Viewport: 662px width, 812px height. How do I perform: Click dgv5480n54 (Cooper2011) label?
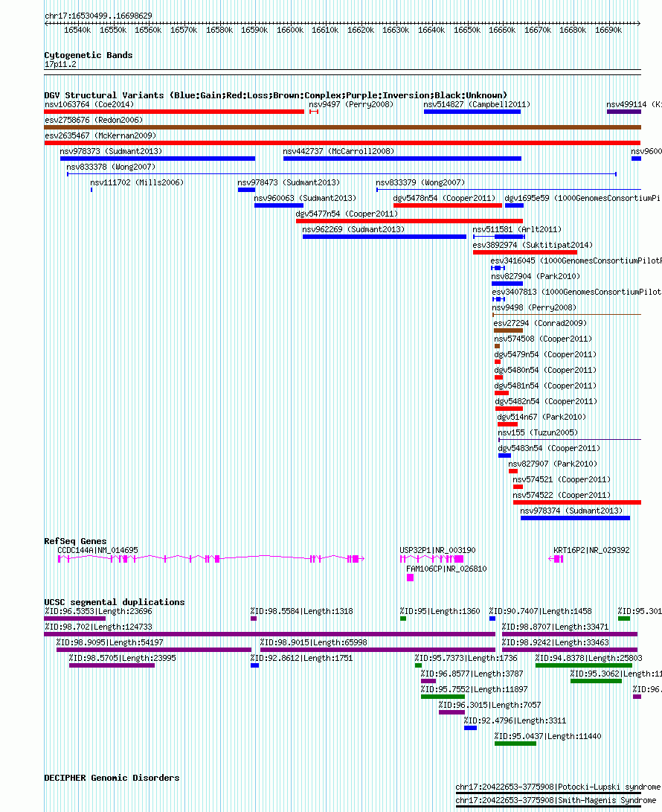click(x=545, y=370)
